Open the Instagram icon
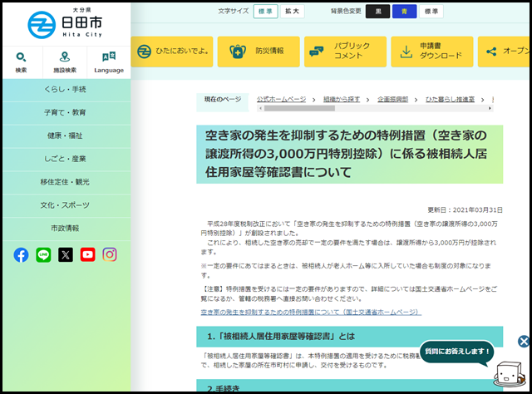532x394 pixels. [x=110, y=255]
